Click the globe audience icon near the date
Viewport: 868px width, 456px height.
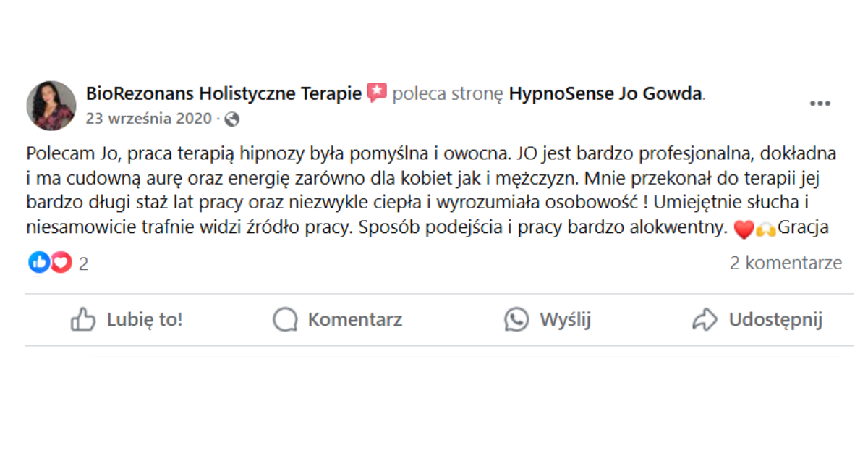click(x=231, y=119)
